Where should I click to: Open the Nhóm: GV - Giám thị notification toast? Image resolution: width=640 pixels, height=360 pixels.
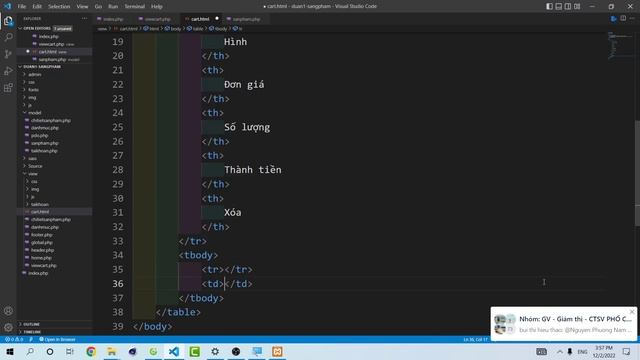tap(563, 324)
